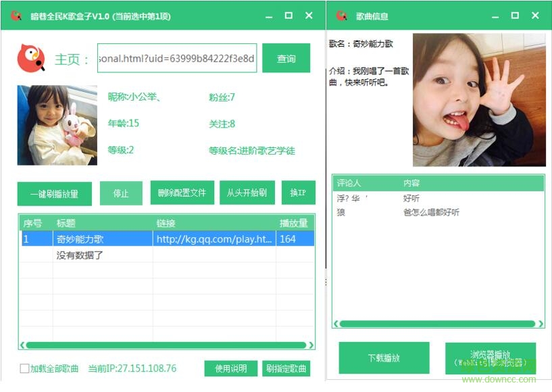Maximize the 歌曲信息 window

515,16
